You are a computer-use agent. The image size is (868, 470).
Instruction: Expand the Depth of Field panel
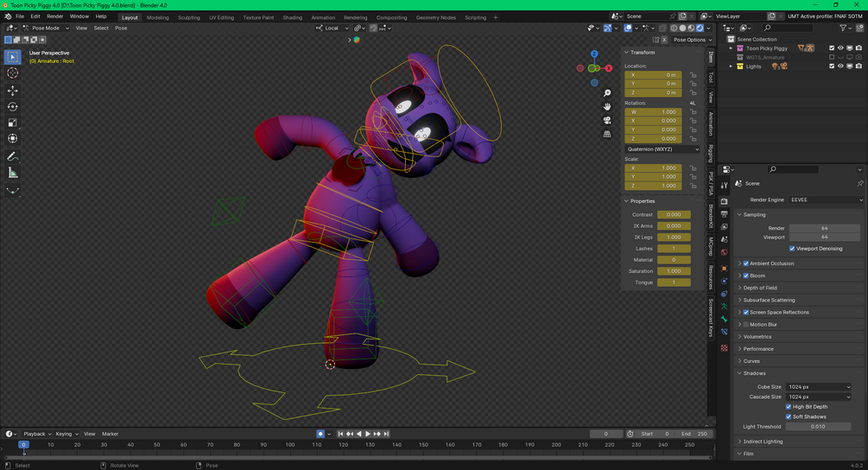759,288
